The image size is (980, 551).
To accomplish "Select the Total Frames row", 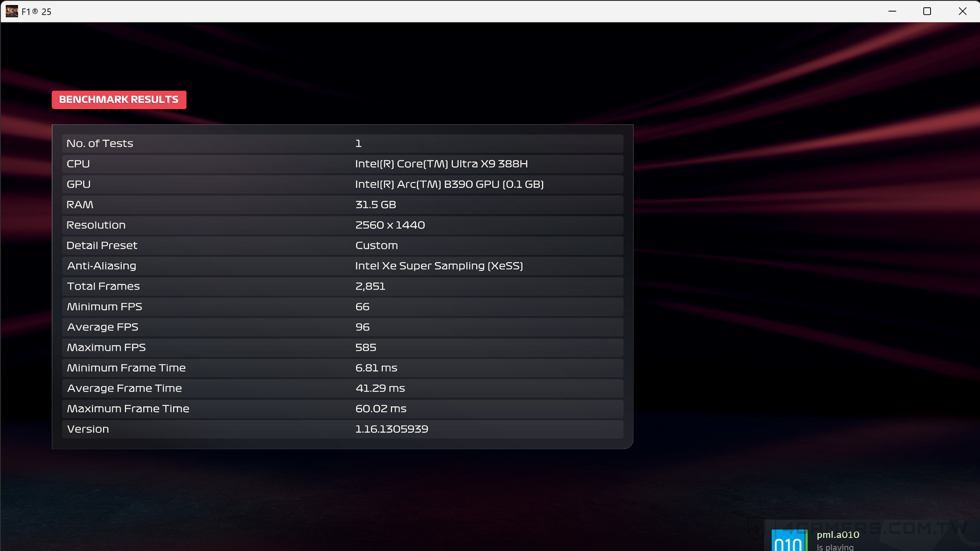I will coord(342,286).
